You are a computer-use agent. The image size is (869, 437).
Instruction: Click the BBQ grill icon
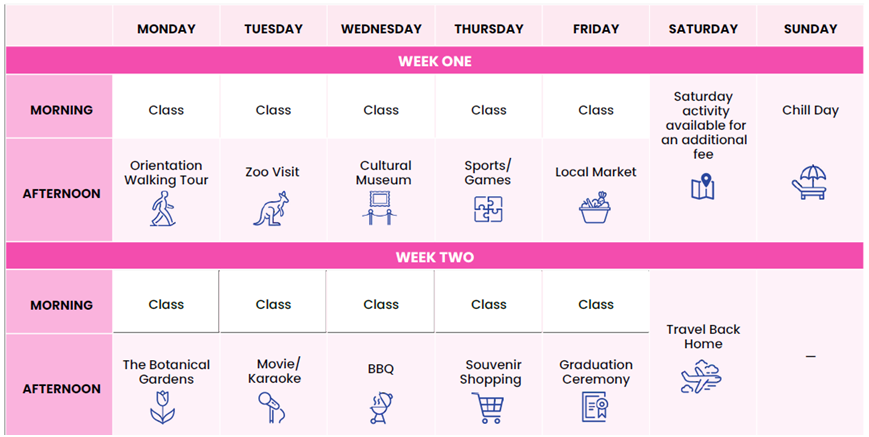381,408
